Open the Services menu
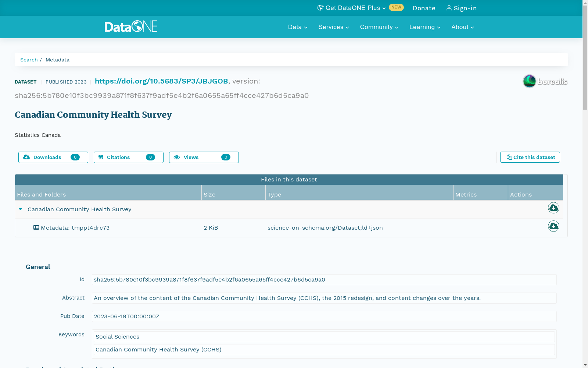Viewport: 588px width, 368px height. (x=334, y=27)
